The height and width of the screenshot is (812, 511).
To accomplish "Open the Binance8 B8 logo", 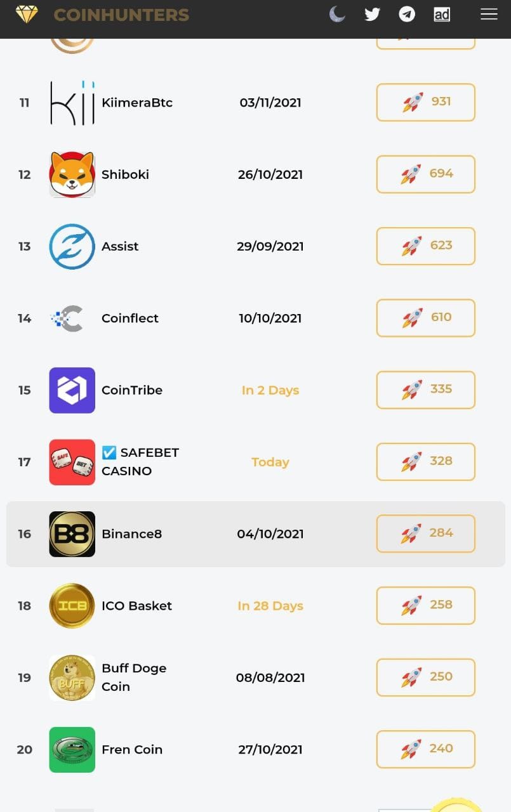I will (x=72, y=534).
